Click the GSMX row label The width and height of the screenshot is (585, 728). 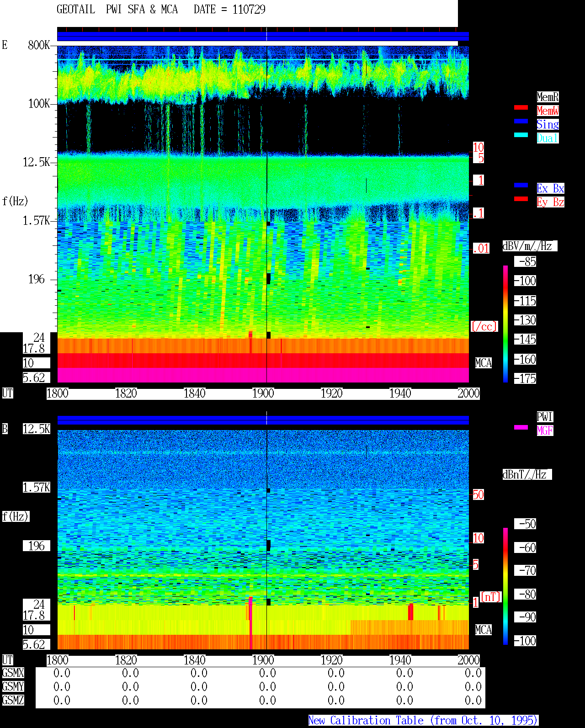click(x=13, y=673)
